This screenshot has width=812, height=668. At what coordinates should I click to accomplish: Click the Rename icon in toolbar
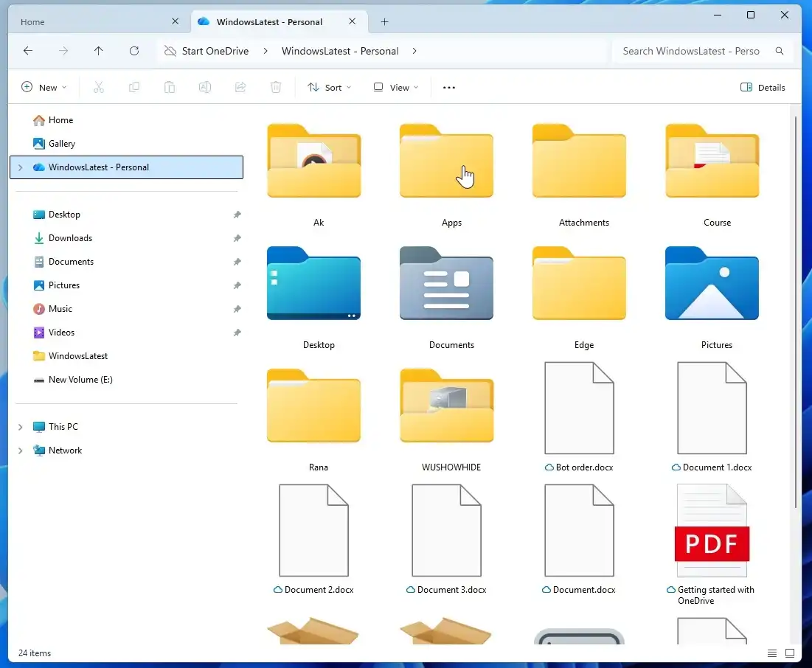(x=205, y=88)
